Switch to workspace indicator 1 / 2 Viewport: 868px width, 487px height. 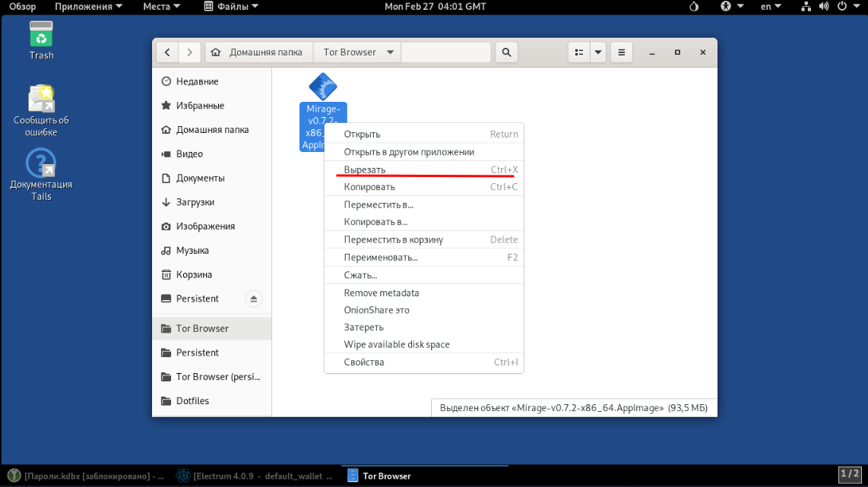pos(849,474)
